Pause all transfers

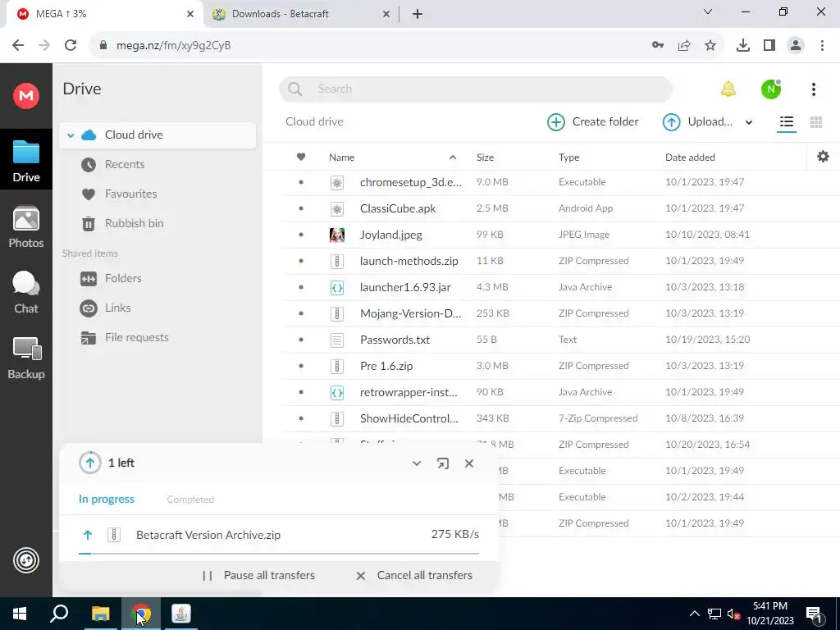click(x=258, y=575)
